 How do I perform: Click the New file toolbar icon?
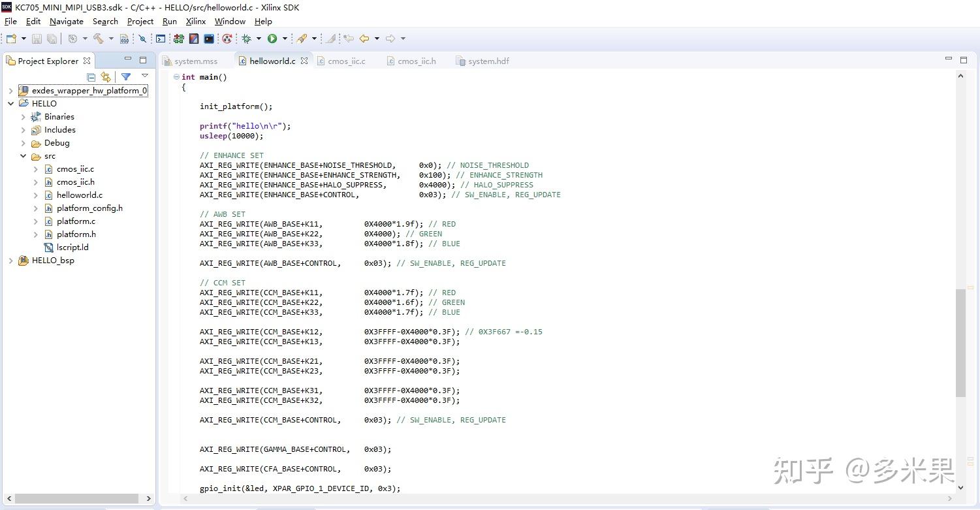coord(11,39)
